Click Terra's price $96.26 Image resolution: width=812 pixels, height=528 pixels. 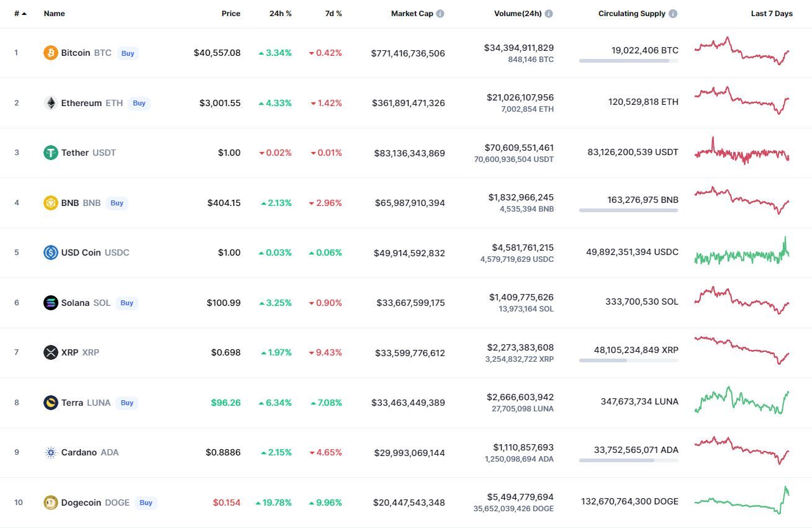[226, 403]
